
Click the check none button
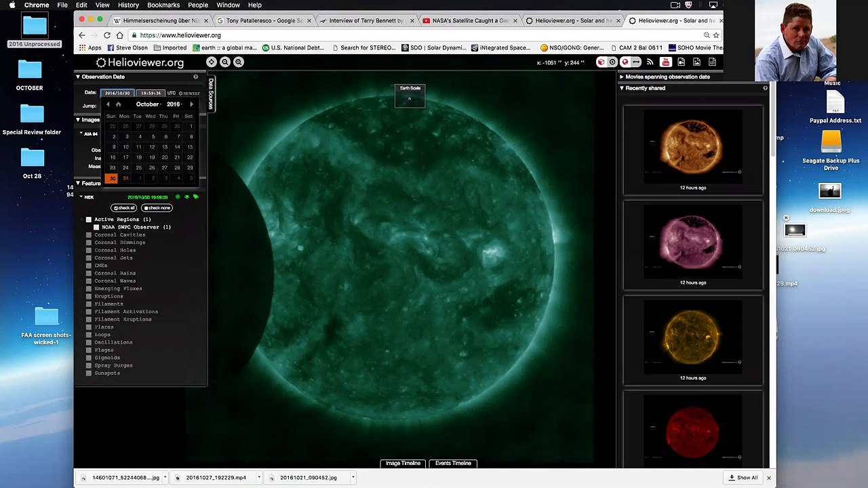[x=157, y=208]
